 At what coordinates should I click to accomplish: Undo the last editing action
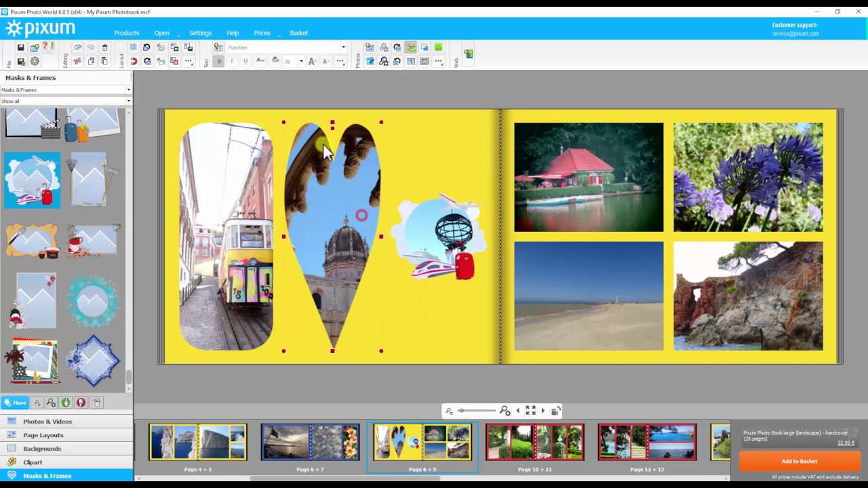pyautogui.click(x=78, y=47)
